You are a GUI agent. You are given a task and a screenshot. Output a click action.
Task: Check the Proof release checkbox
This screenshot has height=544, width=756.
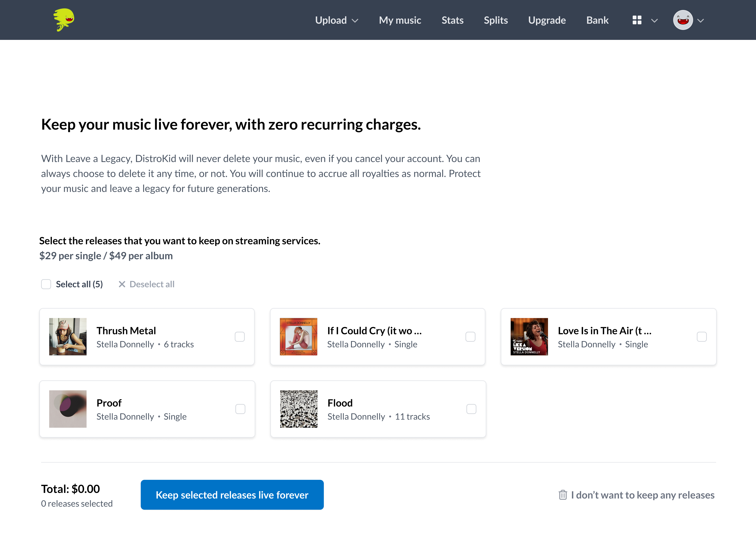(x=240, y=409)
